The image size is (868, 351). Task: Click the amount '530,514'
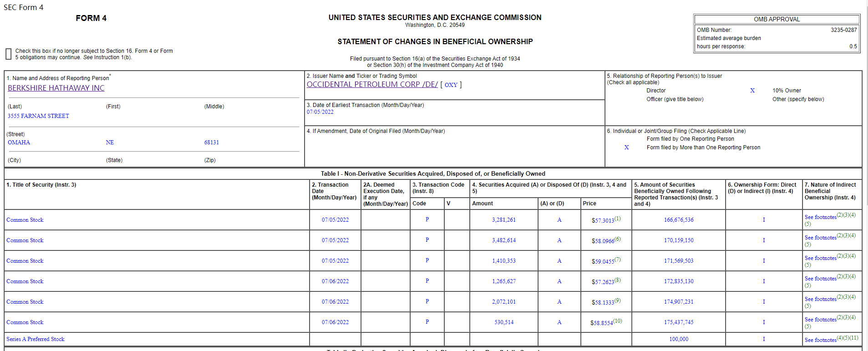(x=504, y=322)
